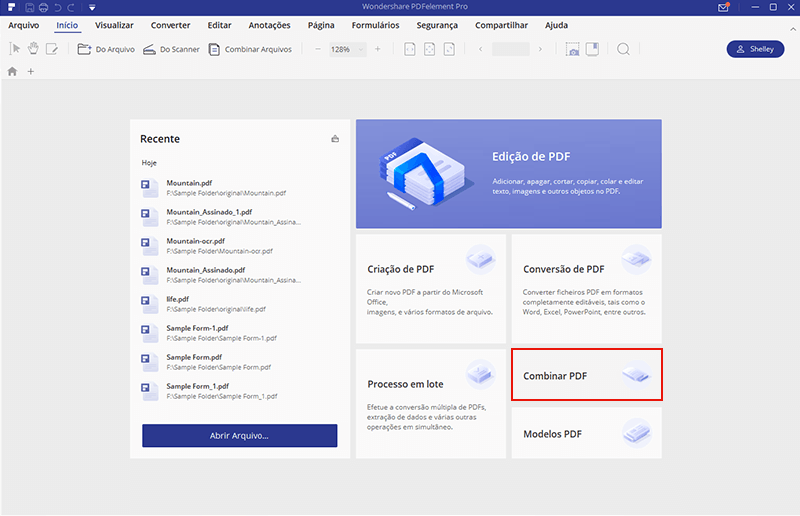Open the quick access toolbar dropdown arrow
The image size is (800, 516).
pyautogui.click(x=91, y=8)
